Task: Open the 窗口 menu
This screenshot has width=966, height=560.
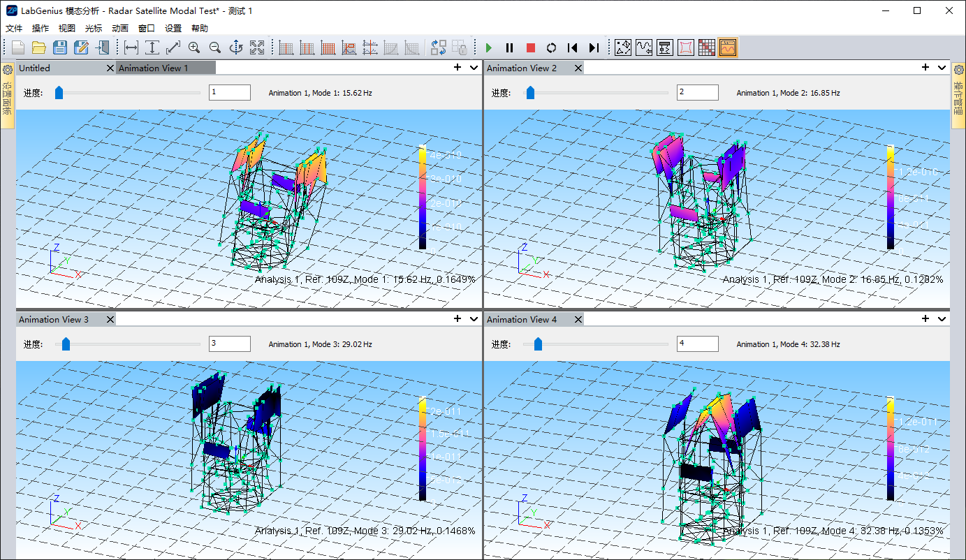Action: click(x=147, y=28)
